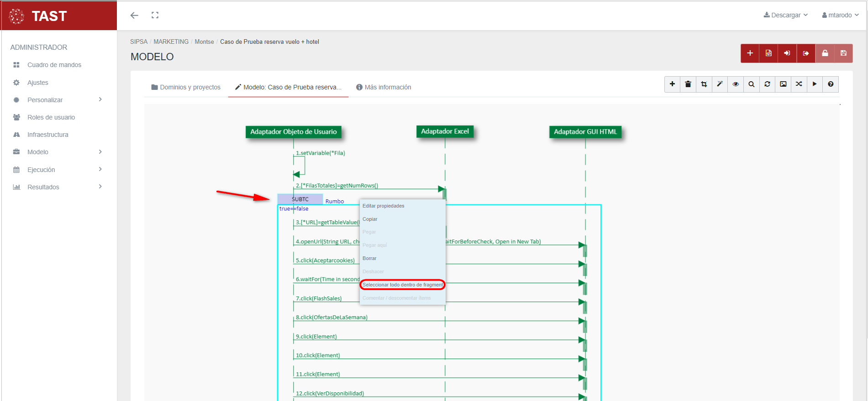This screenshot has height=401, width=868.
Task: Choose 'Seleccionar todo dentro de fragment' menu entry
Action: click(x=402, y=285)
